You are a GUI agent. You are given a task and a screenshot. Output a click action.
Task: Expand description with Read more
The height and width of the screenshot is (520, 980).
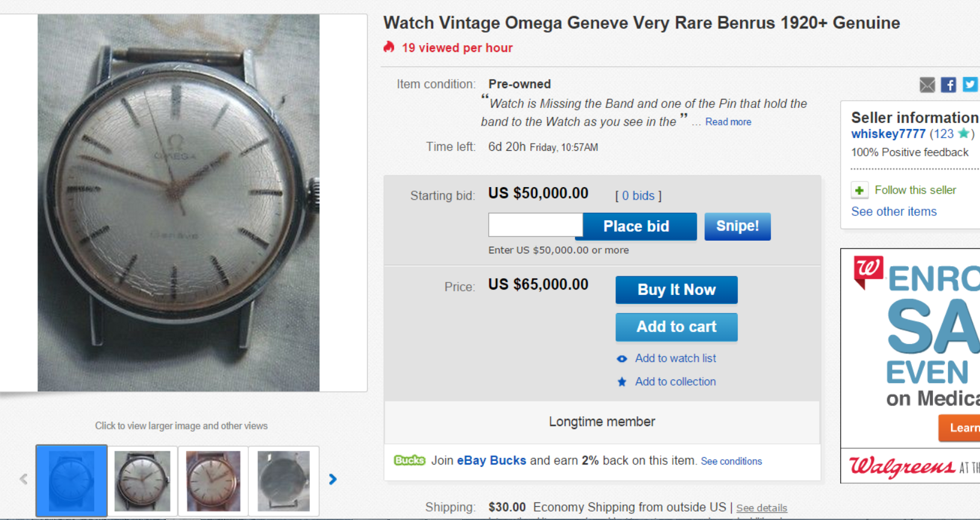point(728,122)
